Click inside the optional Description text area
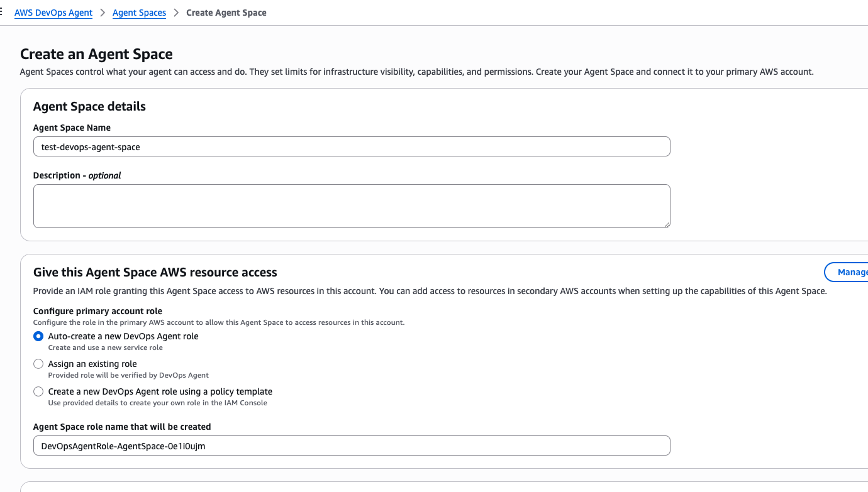 pos(352,205)
